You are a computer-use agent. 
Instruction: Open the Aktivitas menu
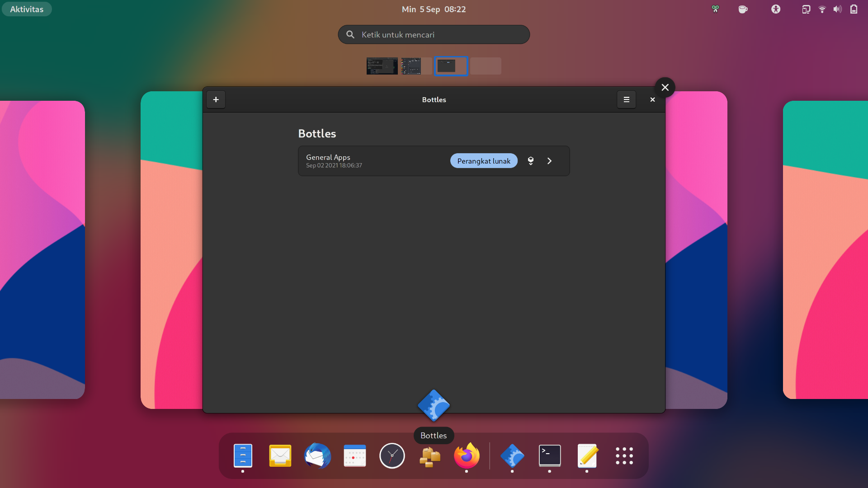tap(26, 9)
